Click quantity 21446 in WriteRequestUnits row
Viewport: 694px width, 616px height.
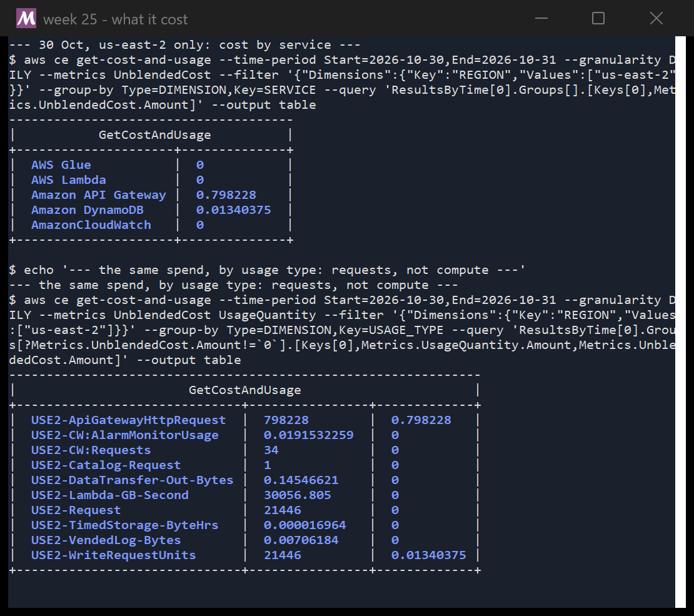[x=283, y=555]
